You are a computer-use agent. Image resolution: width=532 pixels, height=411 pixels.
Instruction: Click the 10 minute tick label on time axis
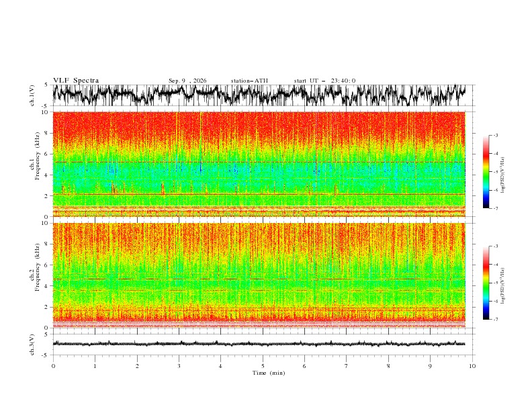pos(472,366)
